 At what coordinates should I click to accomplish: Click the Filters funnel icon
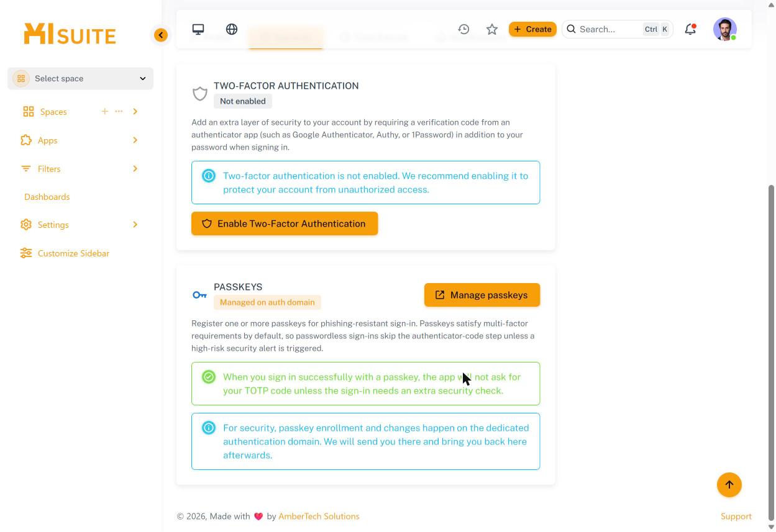(x=26, y=169)
